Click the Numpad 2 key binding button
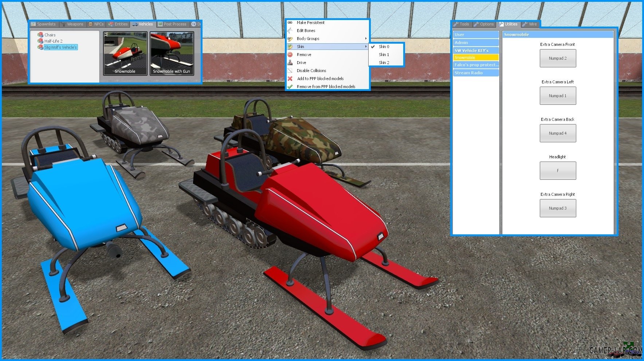 [x=558, y=58]
